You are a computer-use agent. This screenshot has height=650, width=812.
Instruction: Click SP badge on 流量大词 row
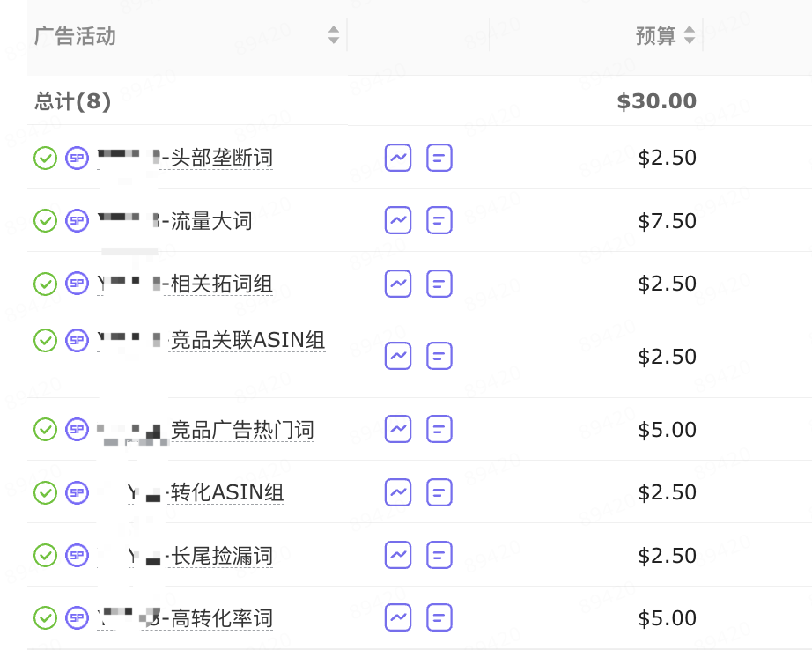[77, 221]
